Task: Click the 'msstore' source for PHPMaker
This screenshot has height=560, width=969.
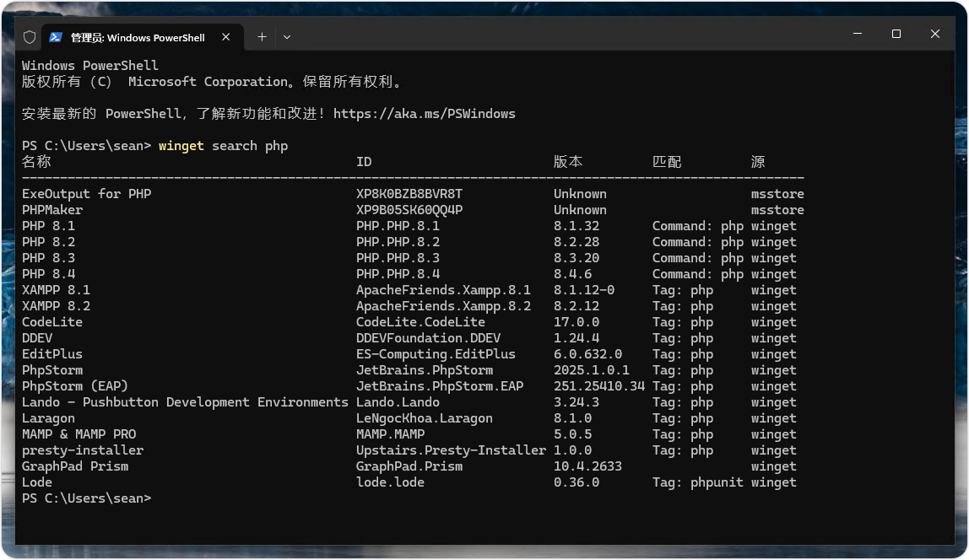Action: pyautogui.click(x=777, y=210)
